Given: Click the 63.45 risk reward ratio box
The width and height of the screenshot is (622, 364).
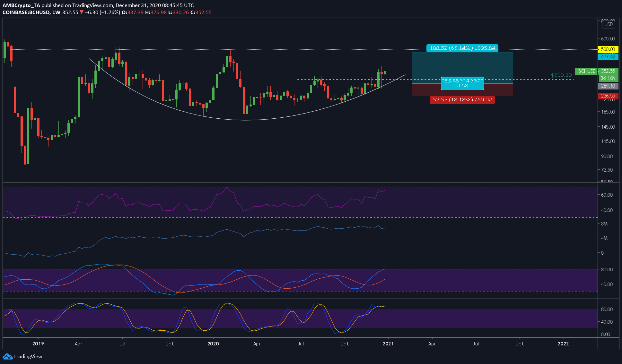Looking at the screenshot, I should (x=462, y=83).
